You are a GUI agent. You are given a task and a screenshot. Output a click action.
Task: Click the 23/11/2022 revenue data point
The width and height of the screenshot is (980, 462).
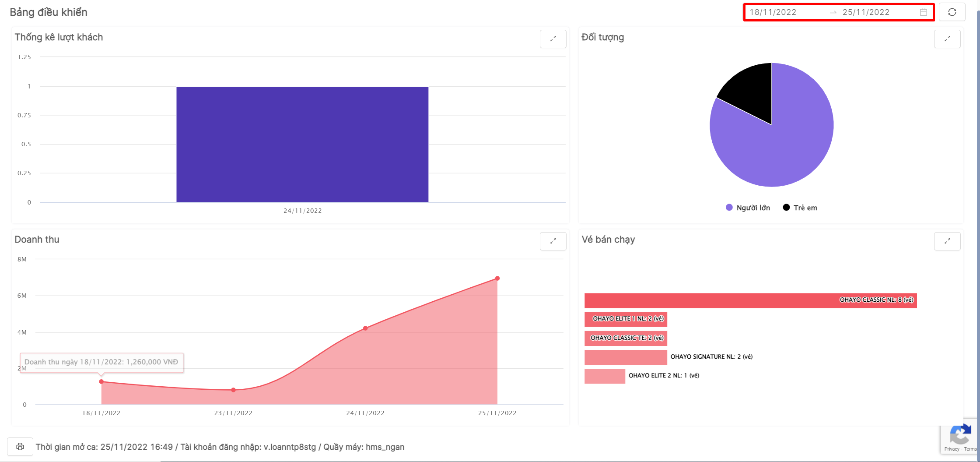(233, 390)
